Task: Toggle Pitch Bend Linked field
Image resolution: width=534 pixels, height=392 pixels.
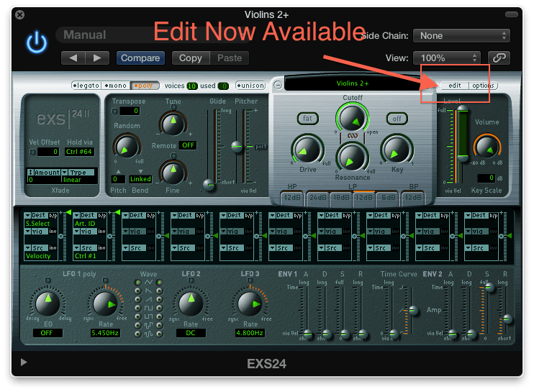Action: [x=140, y=179]
